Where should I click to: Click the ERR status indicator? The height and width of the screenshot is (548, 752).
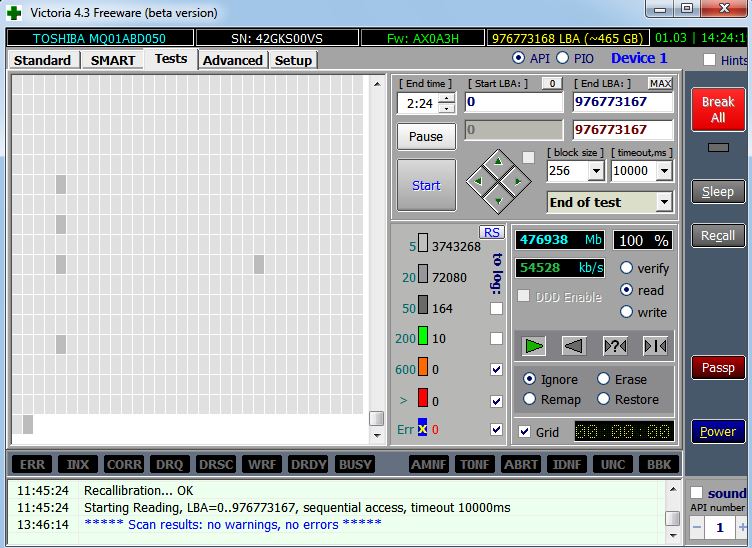(32, 464)
